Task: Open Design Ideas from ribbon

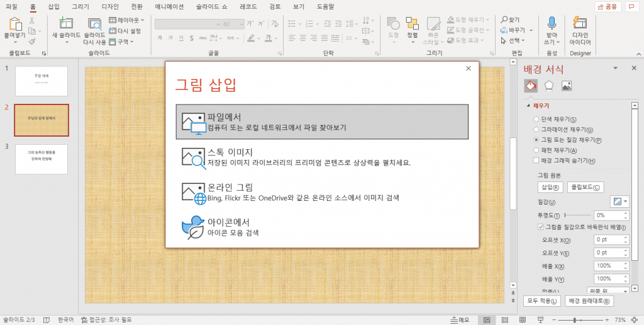Action: [580, 31]
